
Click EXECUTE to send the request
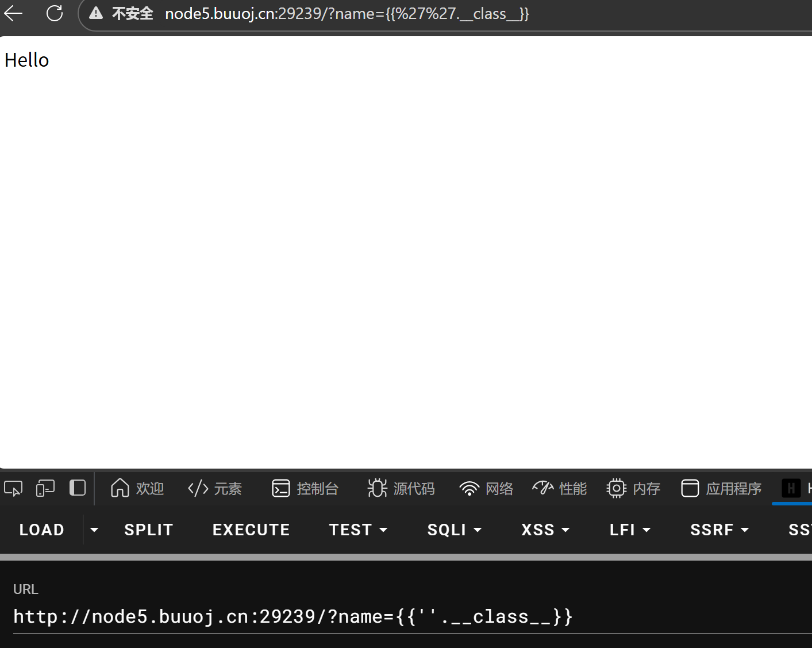(251, 530)
